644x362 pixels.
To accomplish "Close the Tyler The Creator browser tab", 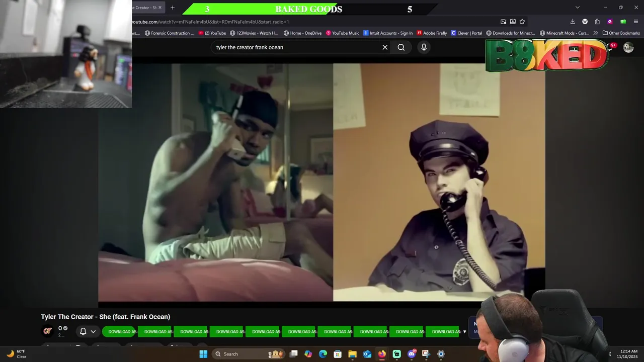I will (160, 8).
